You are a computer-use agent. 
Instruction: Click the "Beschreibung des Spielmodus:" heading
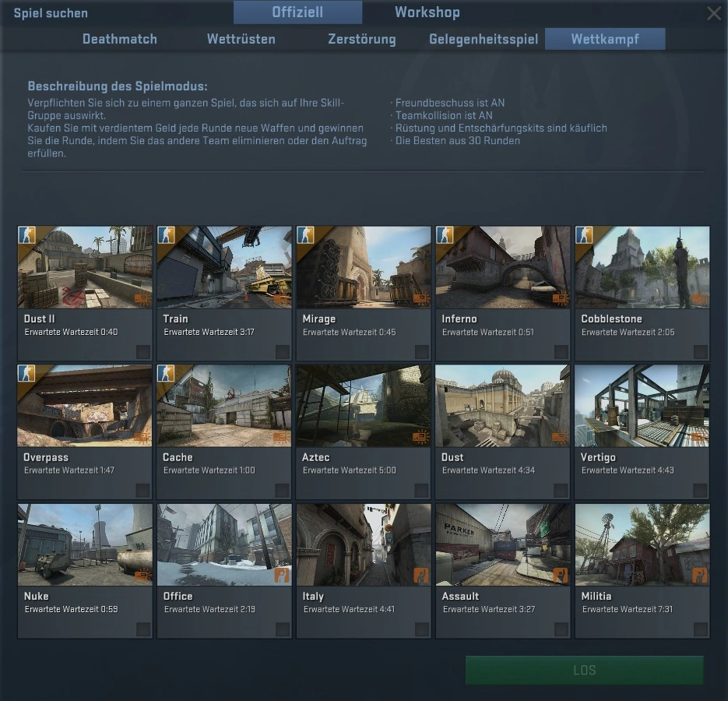point(118,86)
